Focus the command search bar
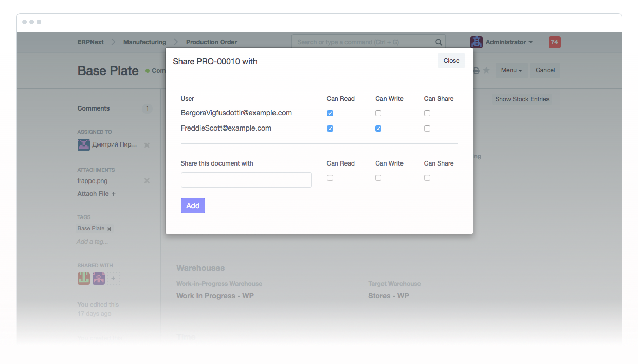 coord(369,42)
